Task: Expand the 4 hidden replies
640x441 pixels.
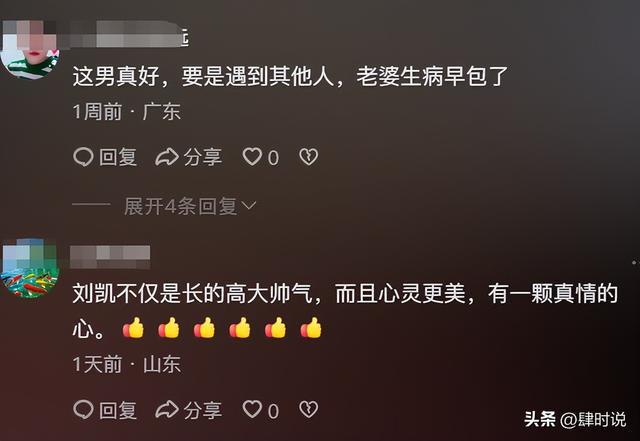Action: point(190,206)
